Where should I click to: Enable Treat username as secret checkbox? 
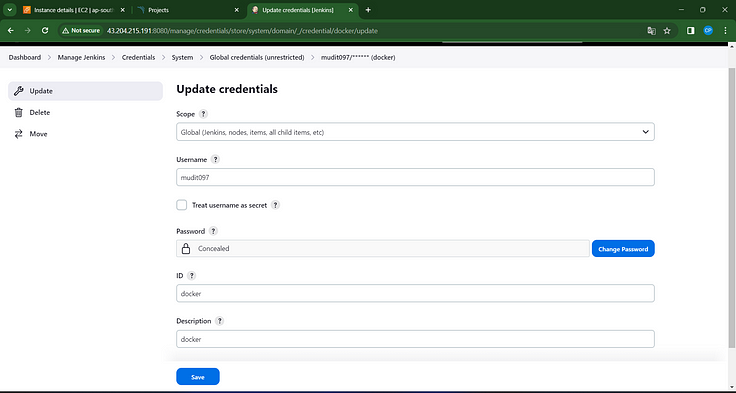(182, 205)
